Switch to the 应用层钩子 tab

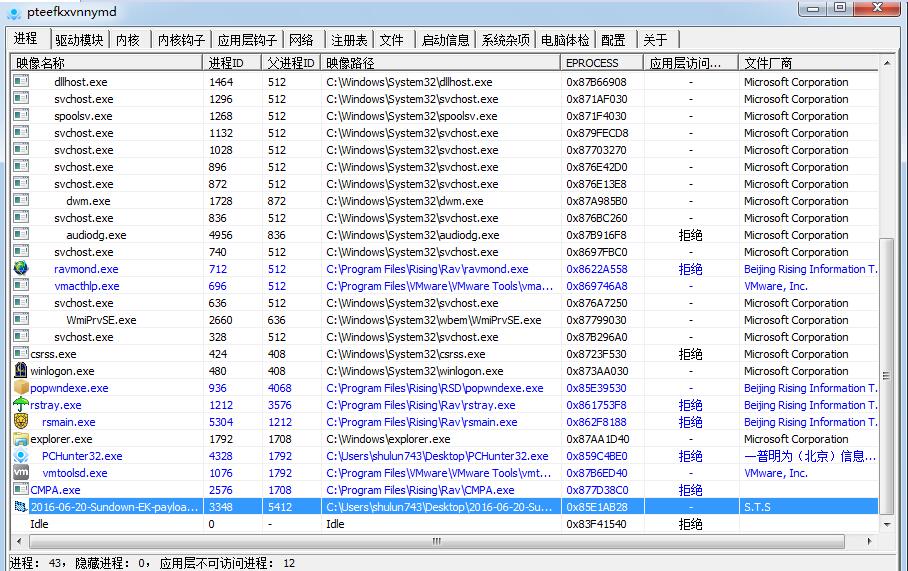pos(247,40)
